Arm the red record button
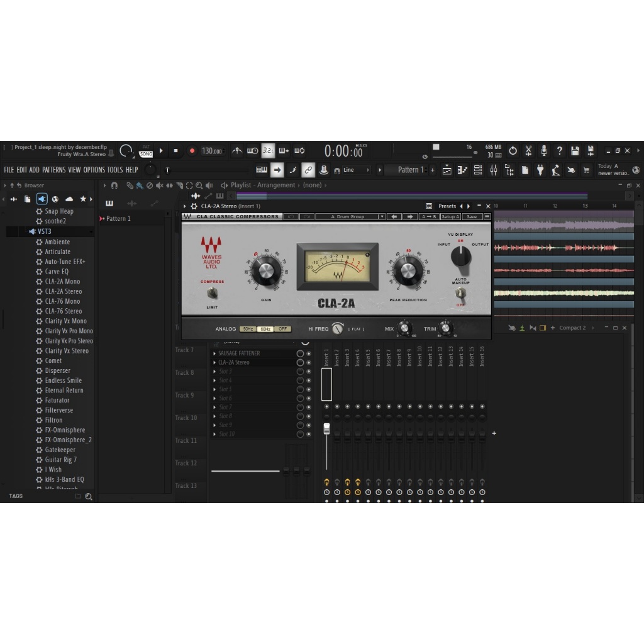Viewport: 644px width, 644px height. [192, 151]
